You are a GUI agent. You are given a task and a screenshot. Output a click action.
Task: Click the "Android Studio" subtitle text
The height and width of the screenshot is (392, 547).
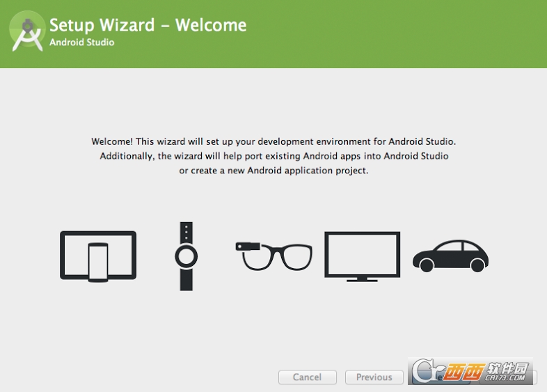[x=81, y=43]
